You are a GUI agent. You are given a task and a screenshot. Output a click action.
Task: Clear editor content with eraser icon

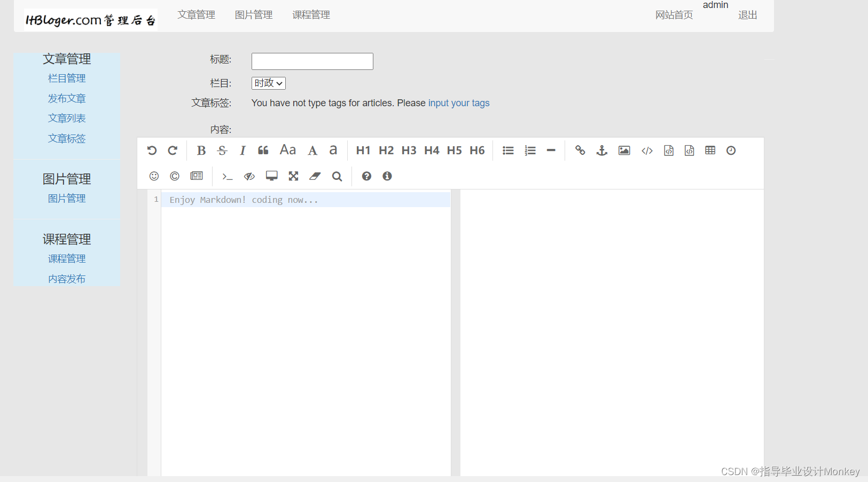[315, 176]
